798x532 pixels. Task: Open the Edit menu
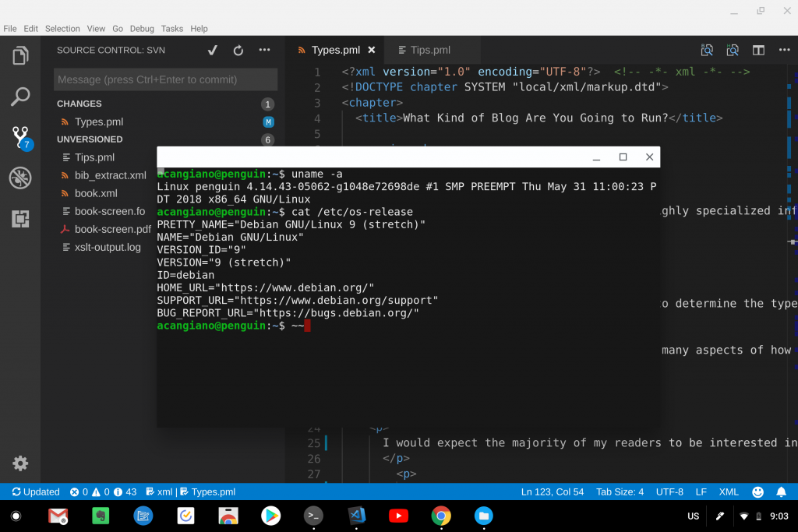(x=30, y=29)
